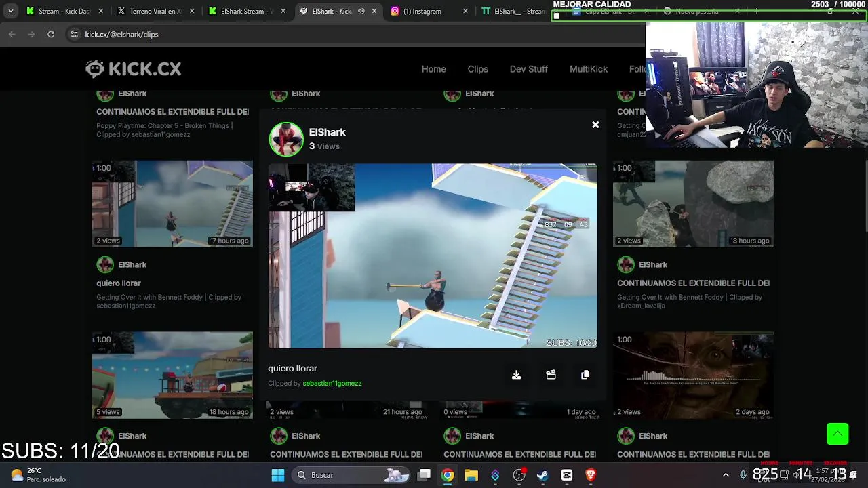
Task: Open the sebastian11gomezz clipper link in popup
Action: pos(332,383)
